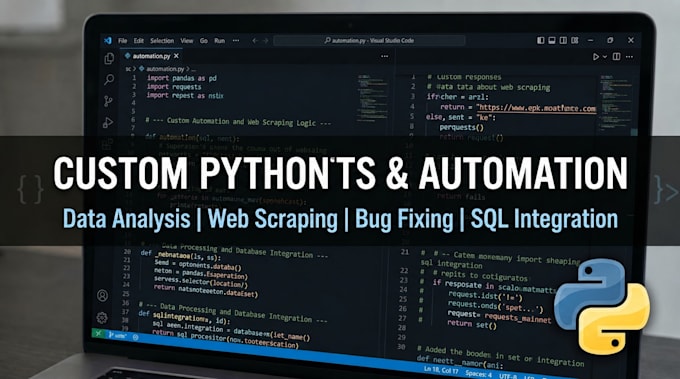Open more actions in the right editor toolbar
This screenshot has height=379, width=680.
(629, 56)
